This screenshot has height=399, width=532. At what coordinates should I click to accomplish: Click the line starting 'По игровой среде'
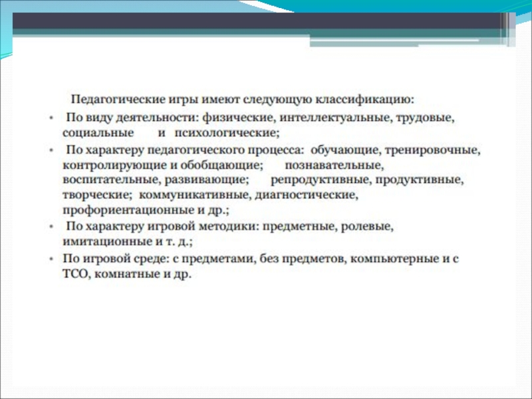(261, 259)
